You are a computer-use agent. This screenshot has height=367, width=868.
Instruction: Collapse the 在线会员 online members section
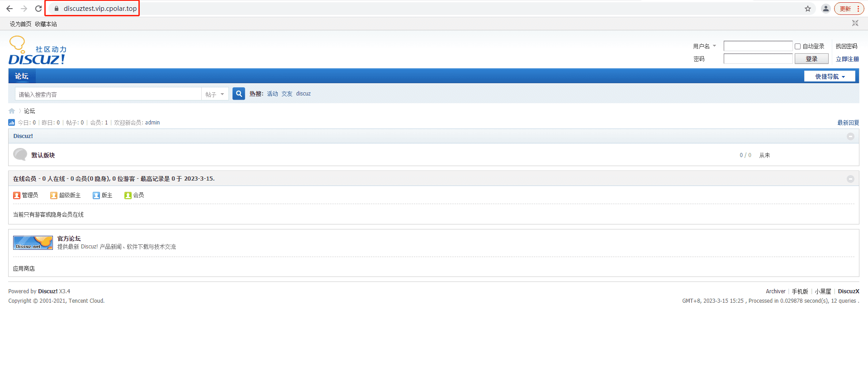coord(850,179)
